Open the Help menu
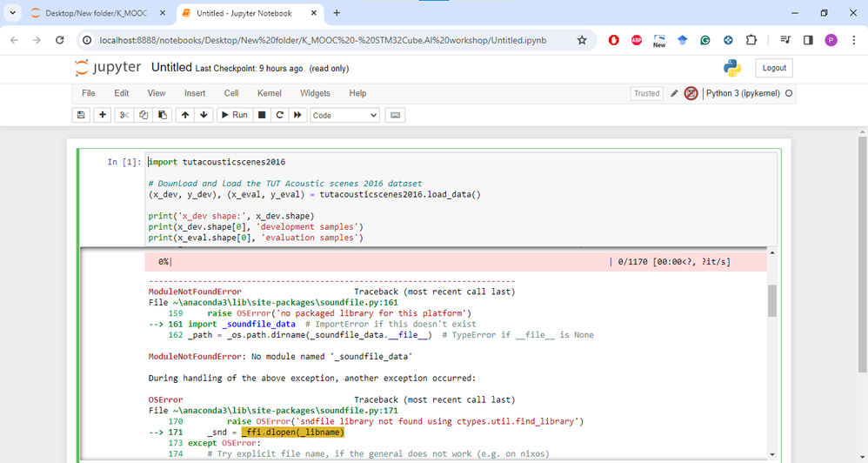Image resolution: width=868 pixels, height=463 pixels. point(357,93)
